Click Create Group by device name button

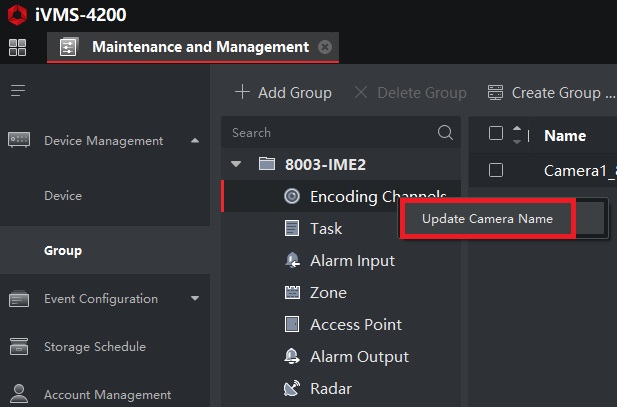coord(552,92)
